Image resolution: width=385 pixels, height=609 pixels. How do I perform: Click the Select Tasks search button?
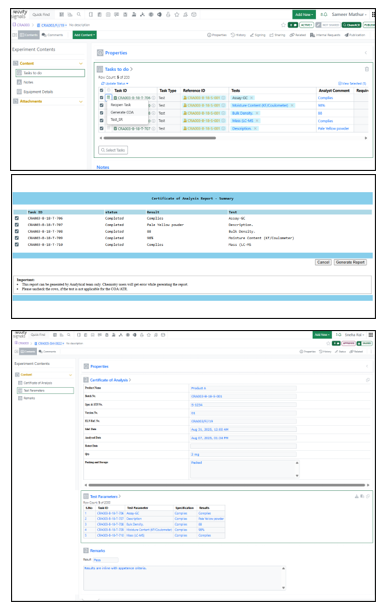(113, 150)
